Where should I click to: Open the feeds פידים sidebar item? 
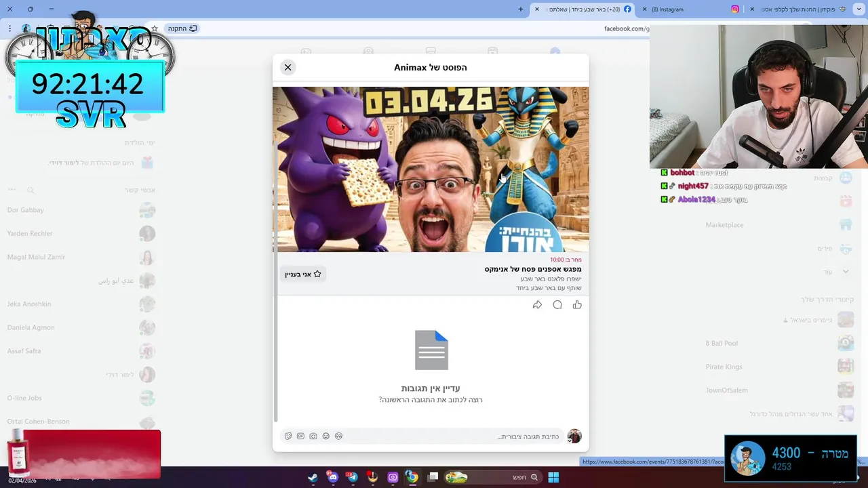780,249
